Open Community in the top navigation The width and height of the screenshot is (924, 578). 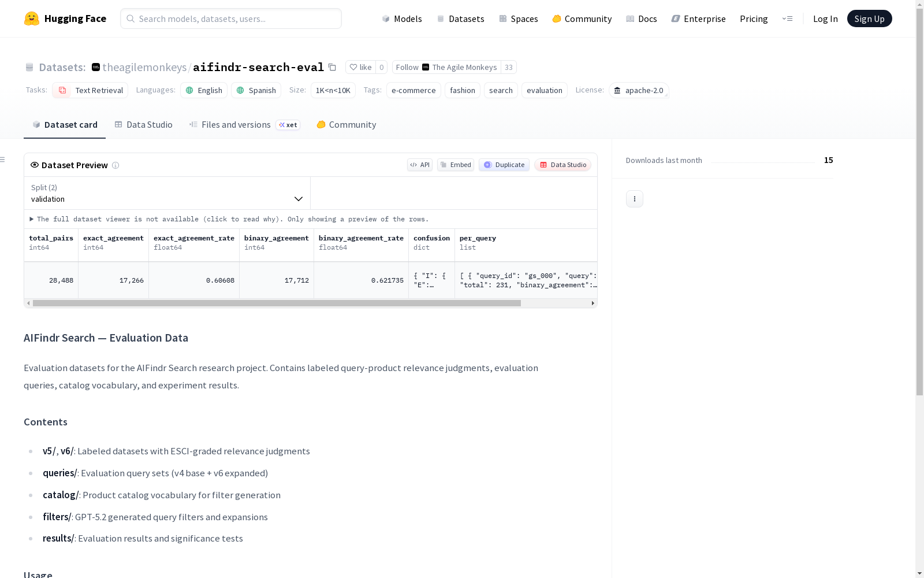[582, 18]
